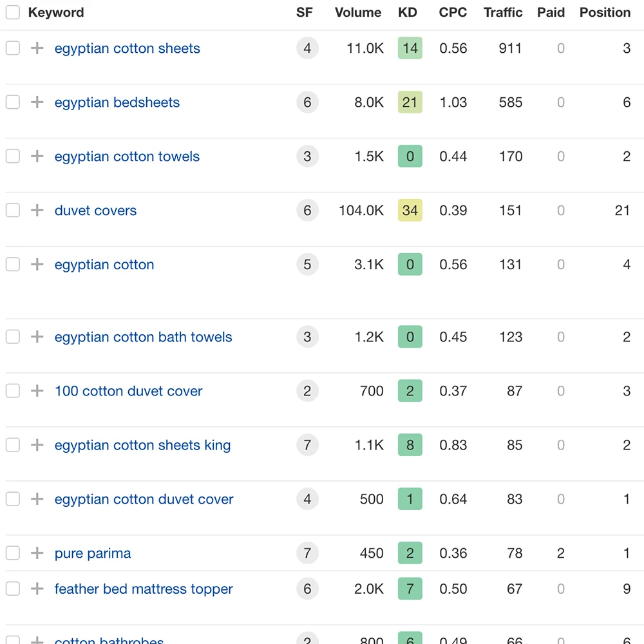644x644 pixels.
Task: Click SF badge 6 for egyptian bedsheets
Action: point(307,102)
